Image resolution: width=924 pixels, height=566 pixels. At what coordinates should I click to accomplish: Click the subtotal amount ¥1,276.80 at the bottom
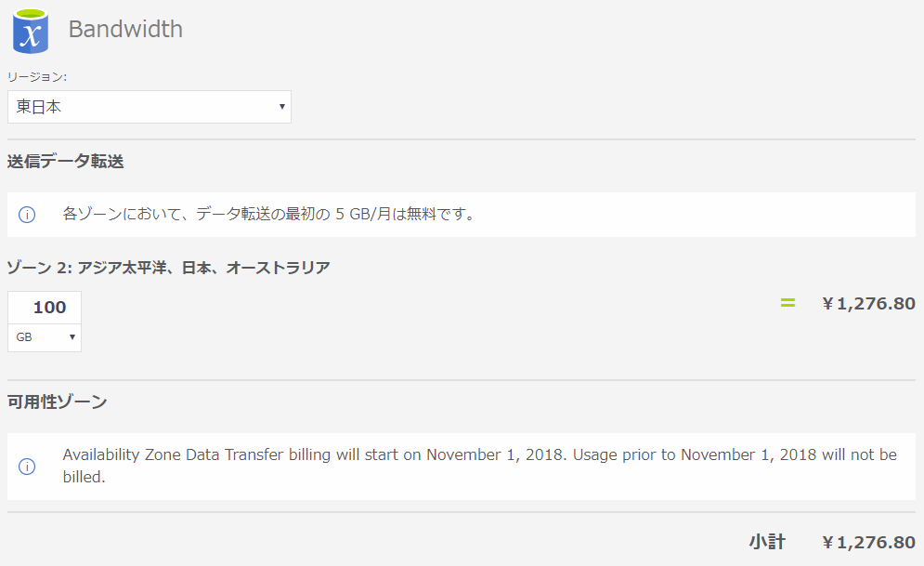[x=868, y=542]
